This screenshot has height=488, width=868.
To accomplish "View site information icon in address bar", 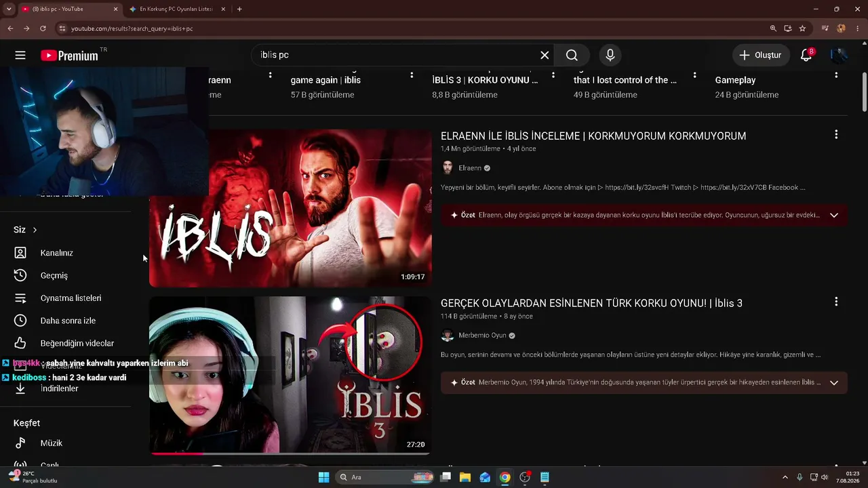I will pyautogui.click(x=62, y=28).
